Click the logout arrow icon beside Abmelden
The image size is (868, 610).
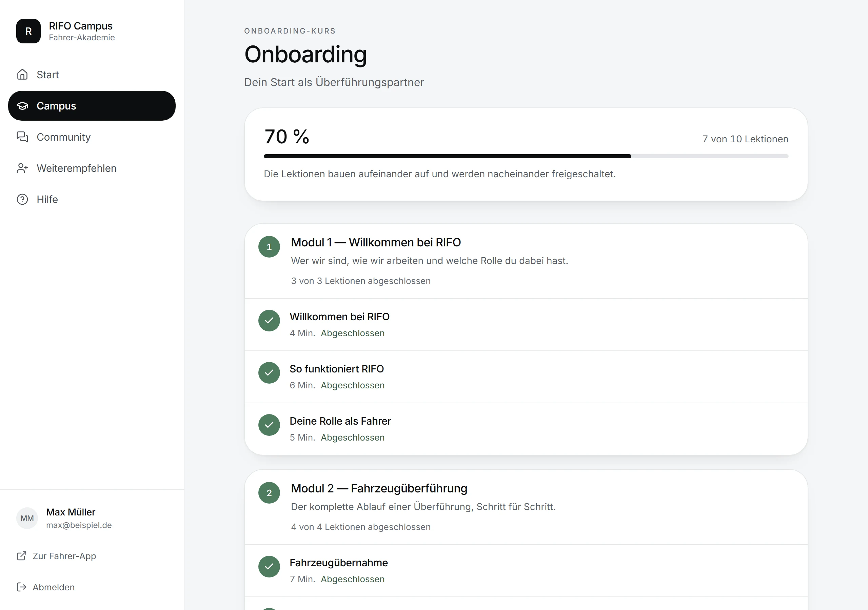point(22,587)
